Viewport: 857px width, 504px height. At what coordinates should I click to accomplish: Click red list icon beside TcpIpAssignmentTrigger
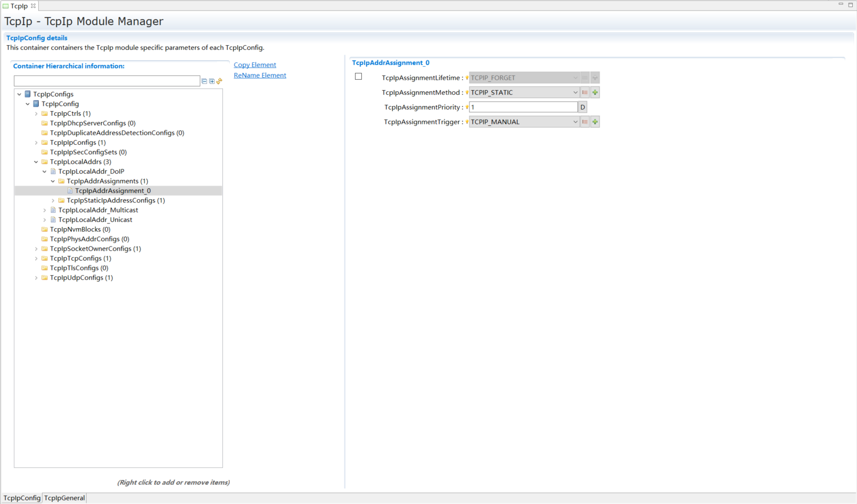tap(585, 122)
